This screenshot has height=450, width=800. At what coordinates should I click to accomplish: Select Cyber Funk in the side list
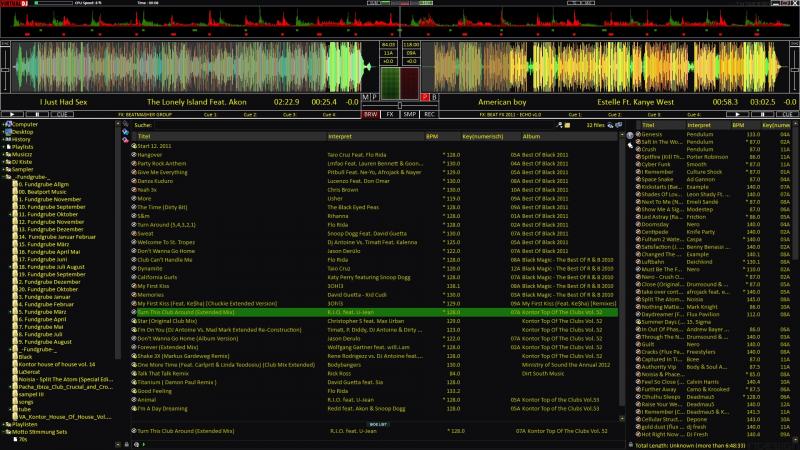point(656,164)
